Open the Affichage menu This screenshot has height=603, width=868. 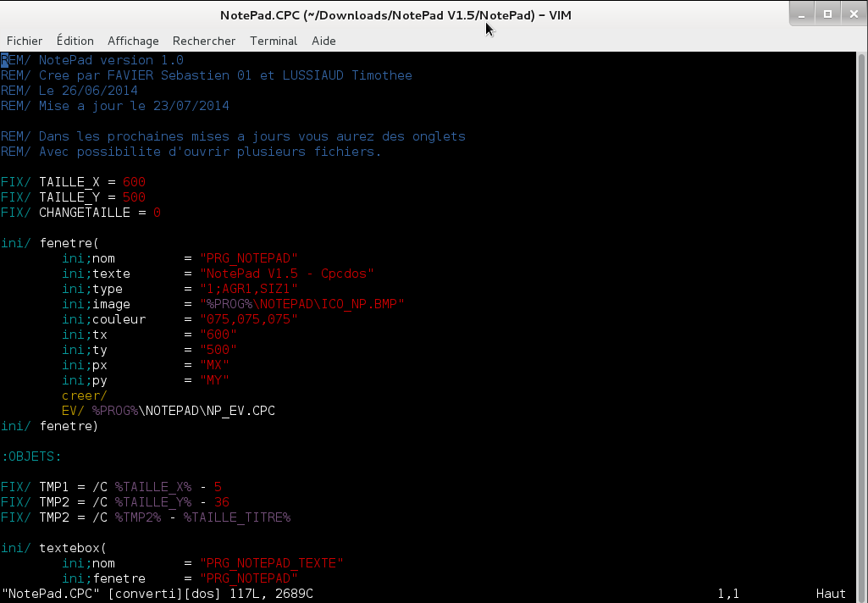[x=133, y=41]
